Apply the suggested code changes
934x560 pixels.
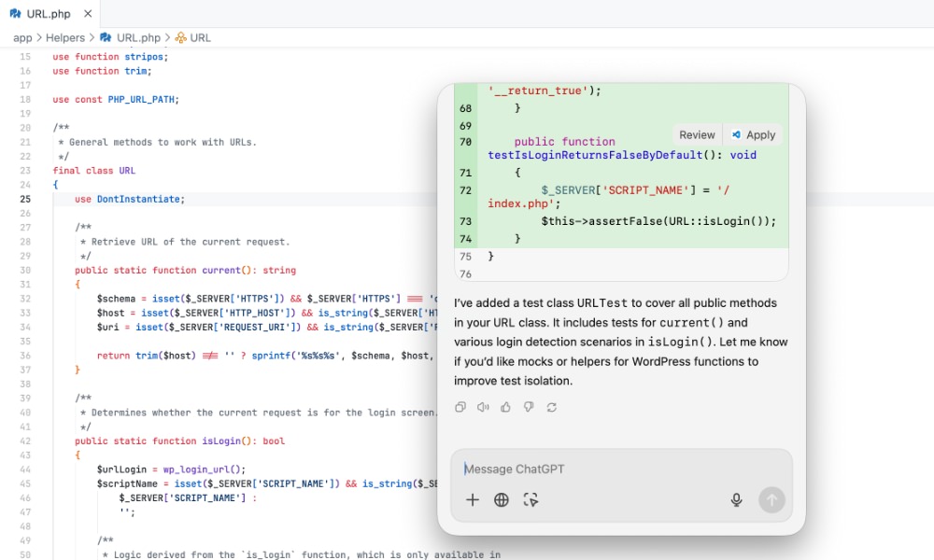pyautogui.click(x=753, y=134)
